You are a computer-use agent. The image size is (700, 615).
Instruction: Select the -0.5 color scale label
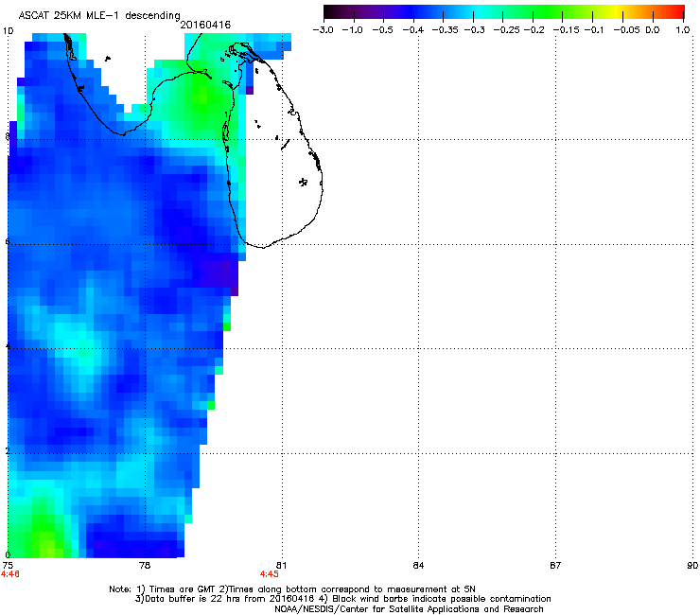pyautogui.click(x=383, y=30)
